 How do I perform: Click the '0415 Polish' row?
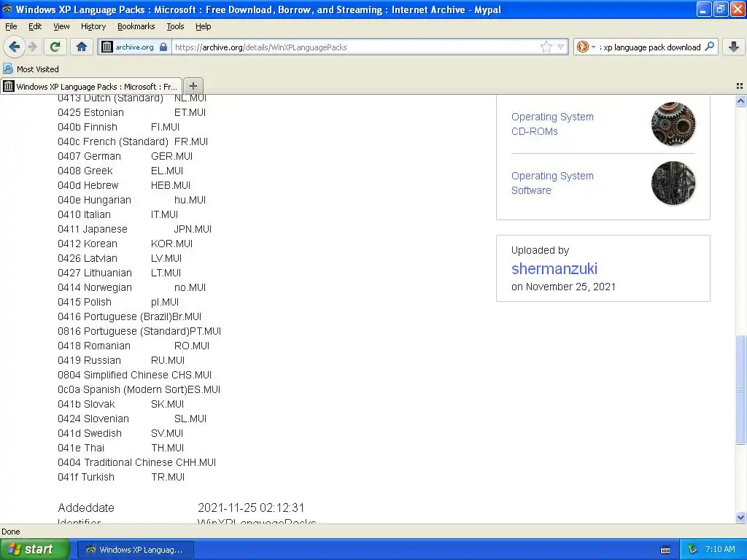coord(118,303)
